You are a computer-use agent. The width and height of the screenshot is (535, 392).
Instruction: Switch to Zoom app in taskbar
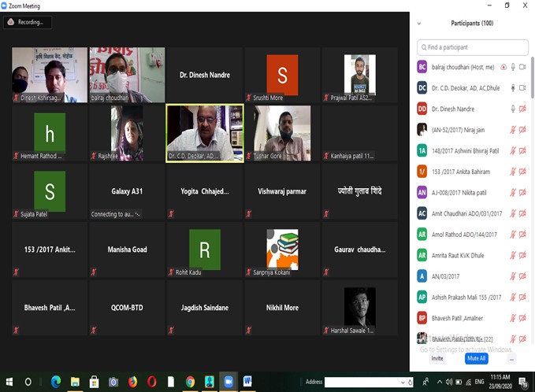click(228, 382)
